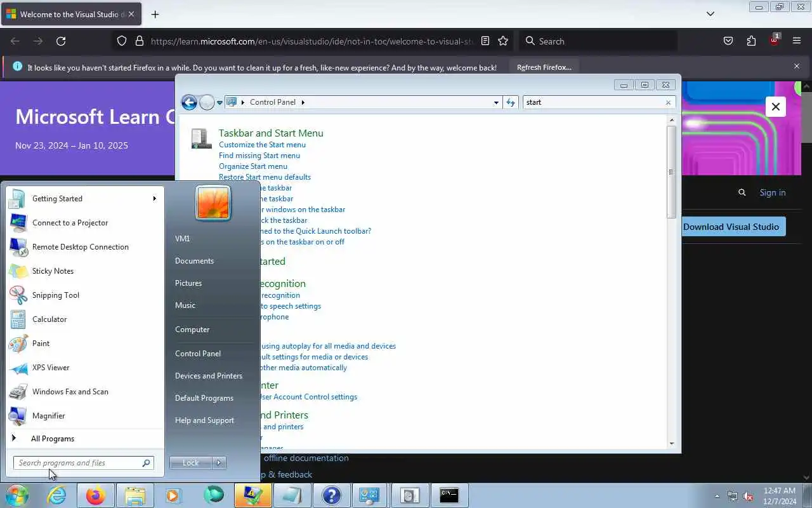
Task: Click the site padlock icon
Action: [140, 41]
